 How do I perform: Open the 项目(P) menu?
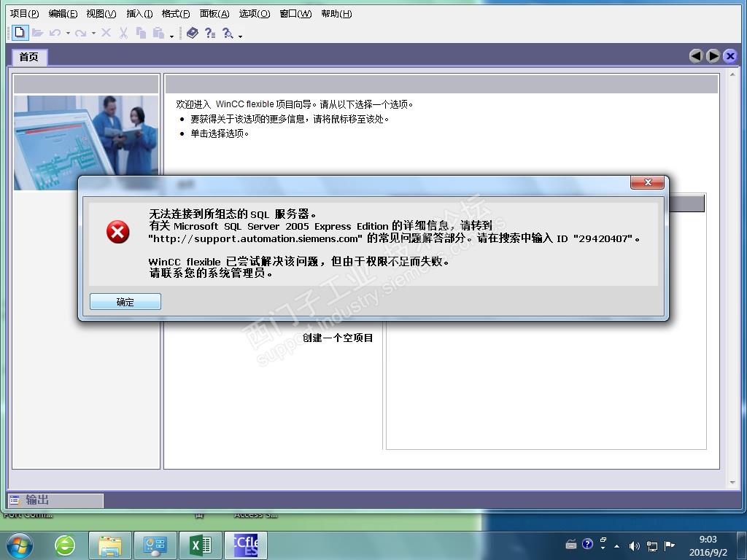click(x=25, y=14)
